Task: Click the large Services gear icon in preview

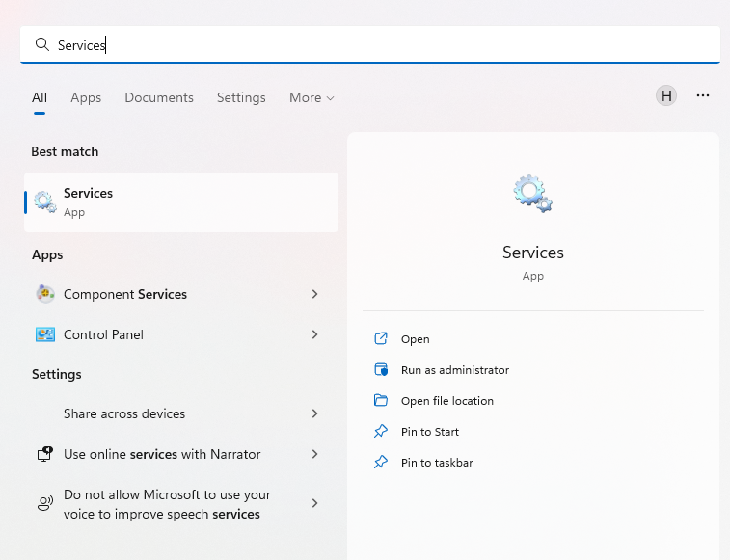Action: [533, 194]
